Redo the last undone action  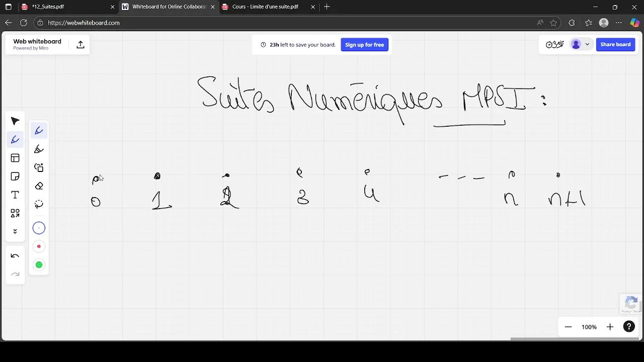point(15,274)
